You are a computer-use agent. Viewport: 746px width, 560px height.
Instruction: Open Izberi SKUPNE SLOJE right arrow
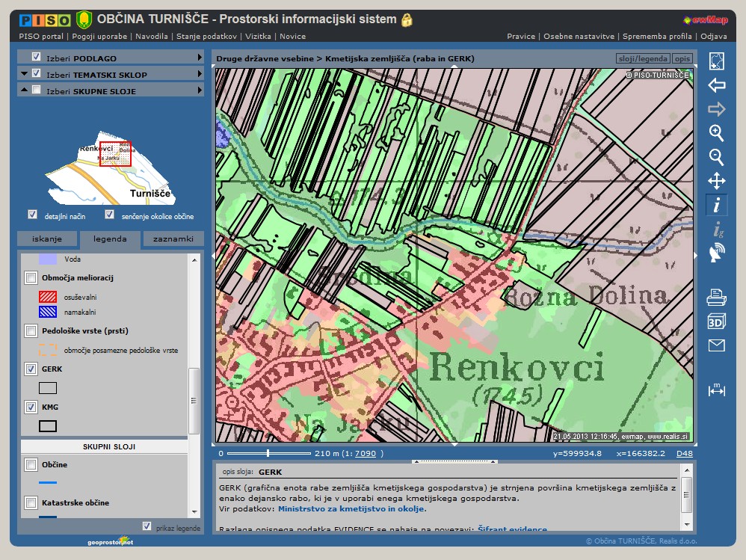tap(200, 90)
